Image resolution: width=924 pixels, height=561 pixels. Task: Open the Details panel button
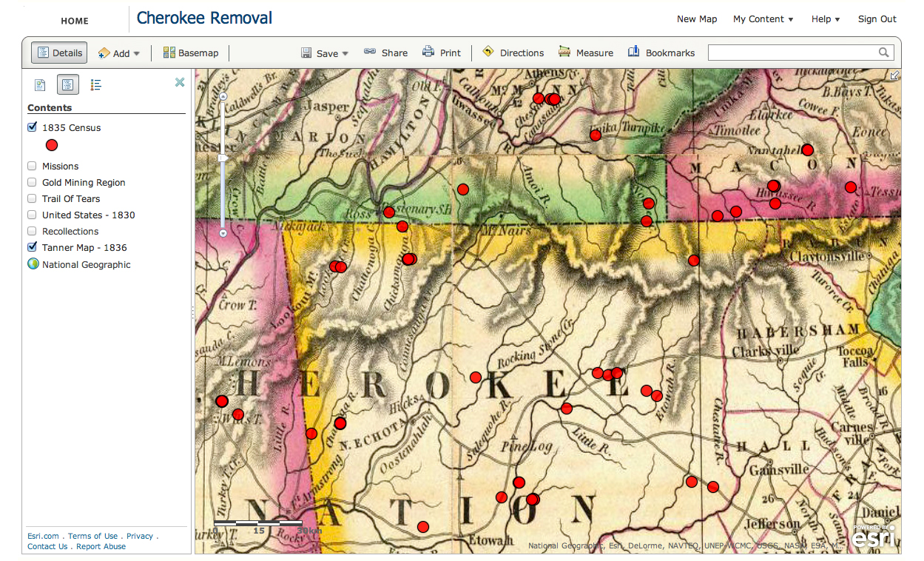[x=59, y=53]
